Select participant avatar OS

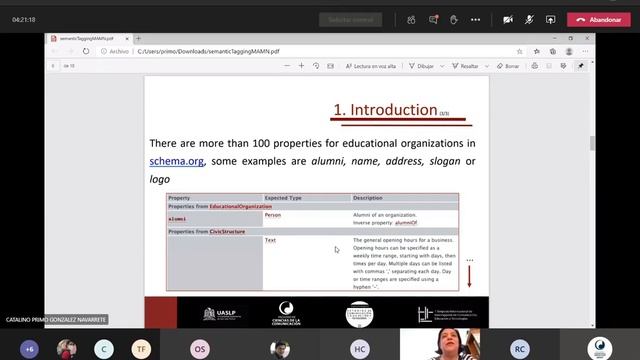[x=200, y=349]
